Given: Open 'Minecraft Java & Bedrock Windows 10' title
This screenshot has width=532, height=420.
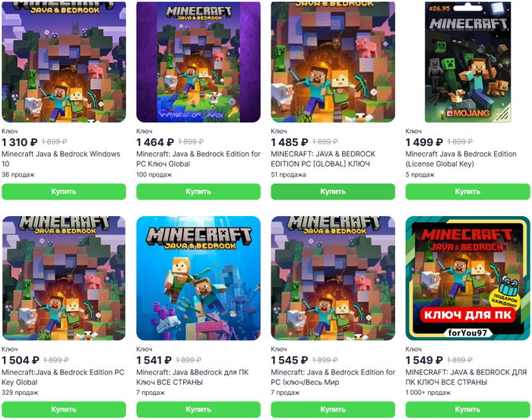Looking at the screenshot, I should 61,159.
